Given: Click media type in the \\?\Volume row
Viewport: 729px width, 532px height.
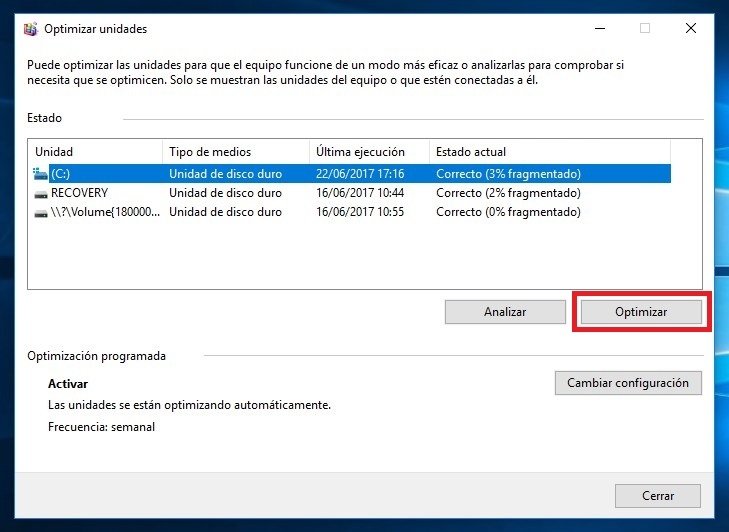Looking at the screenshot, I should click(x=225, y=212).
